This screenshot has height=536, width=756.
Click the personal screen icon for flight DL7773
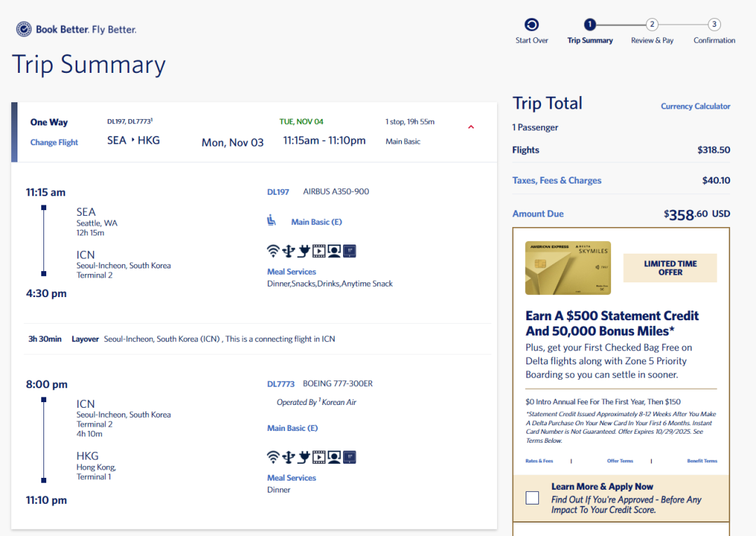coord(335,457)
